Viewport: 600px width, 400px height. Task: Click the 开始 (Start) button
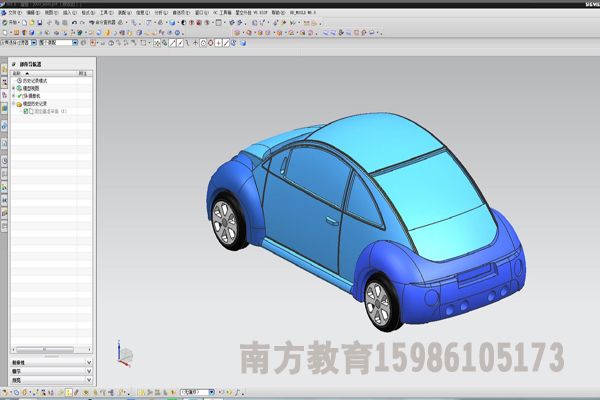pyautogui.click(x=10, y=23)
